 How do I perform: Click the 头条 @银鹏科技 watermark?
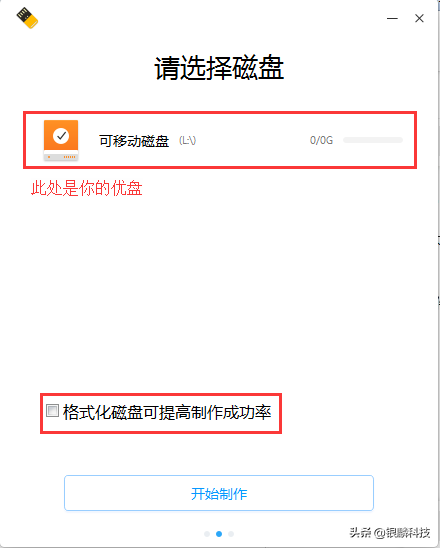click(390, 533)
